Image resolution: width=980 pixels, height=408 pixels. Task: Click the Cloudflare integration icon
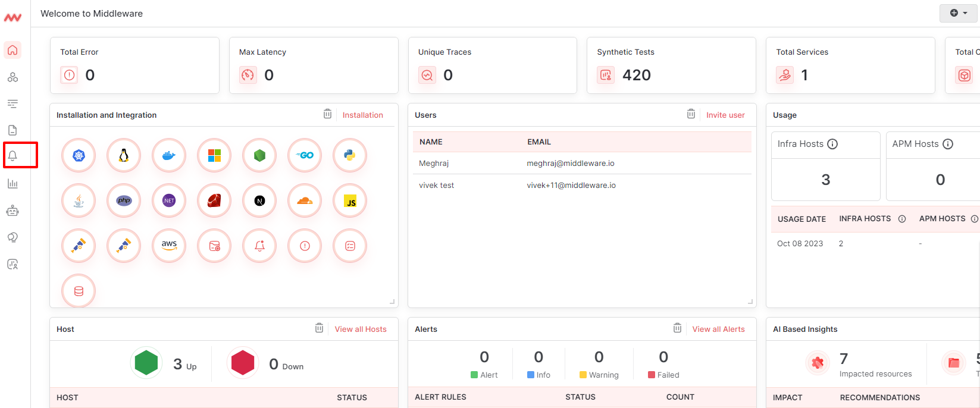(305, 201)
